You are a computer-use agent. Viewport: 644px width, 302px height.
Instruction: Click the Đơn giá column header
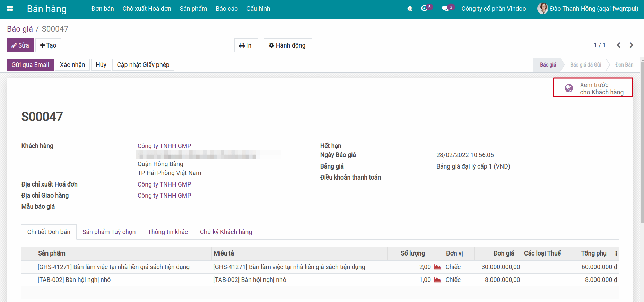[498, 253]
